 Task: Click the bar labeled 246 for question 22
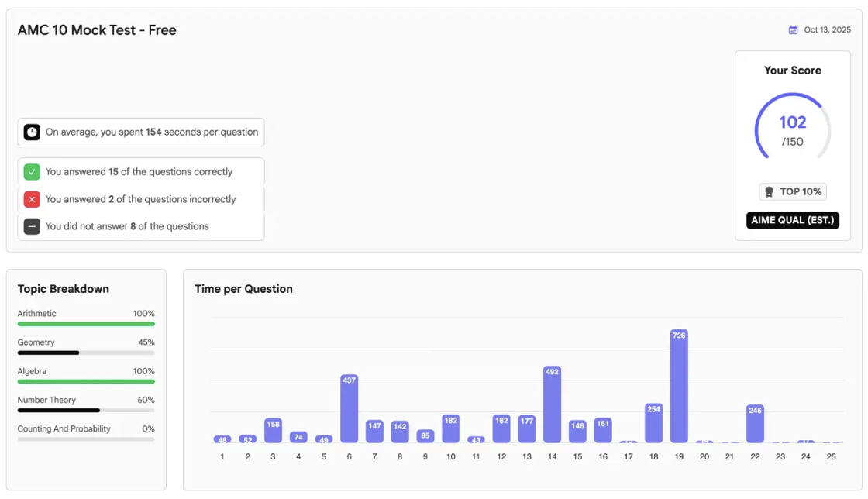pos(755,424)
